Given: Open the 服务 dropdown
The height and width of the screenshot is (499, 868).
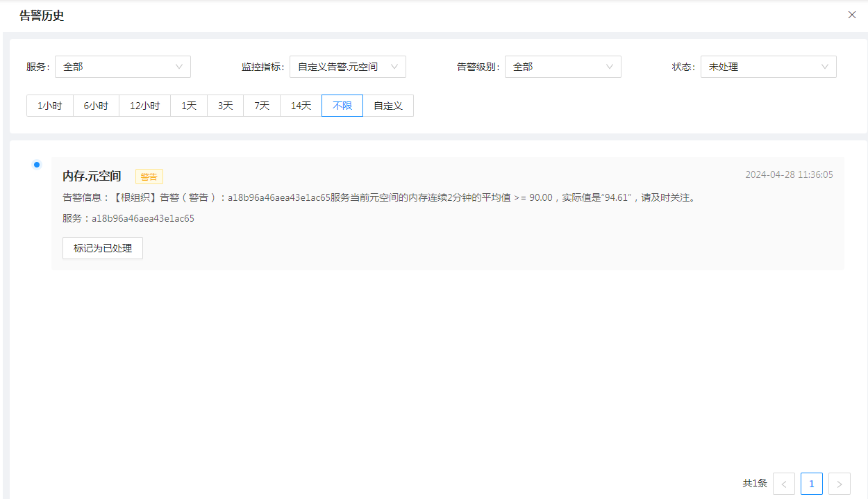Looking at the screenshot, I should (122, 67).
